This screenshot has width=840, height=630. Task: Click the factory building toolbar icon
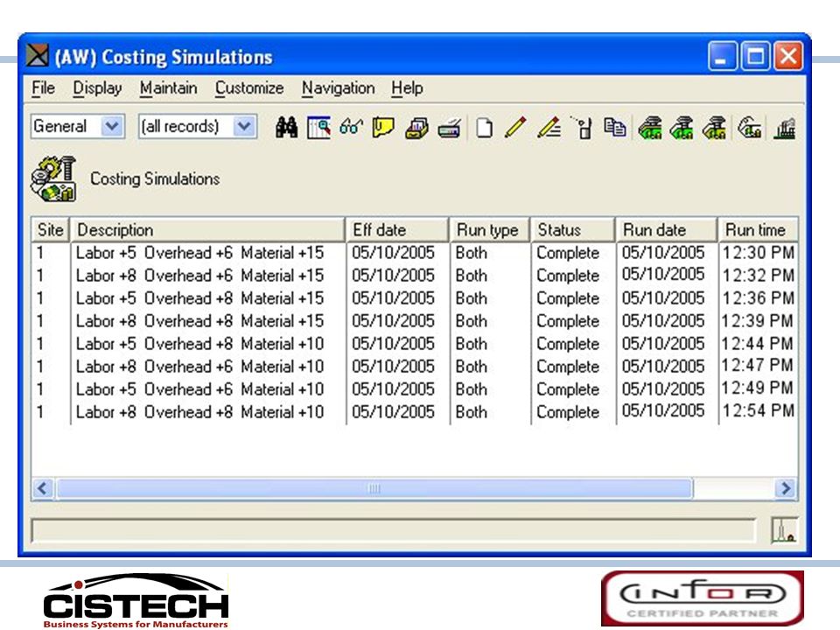click(784, 129)
